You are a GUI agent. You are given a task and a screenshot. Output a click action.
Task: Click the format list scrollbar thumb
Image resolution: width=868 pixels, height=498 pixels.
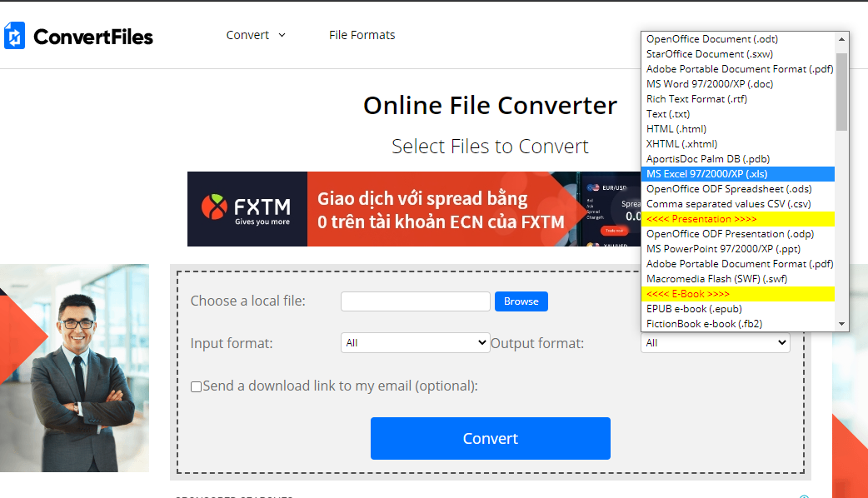pyautogui.click(x=841, y=92)
